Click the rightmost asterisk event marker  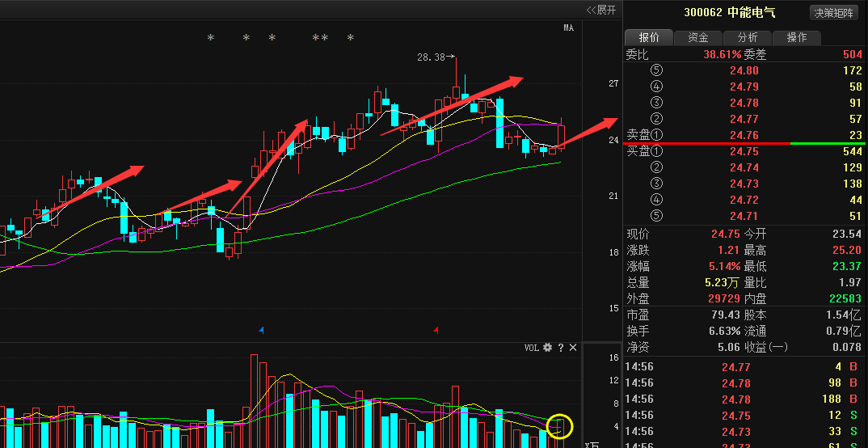click(350, 38)
